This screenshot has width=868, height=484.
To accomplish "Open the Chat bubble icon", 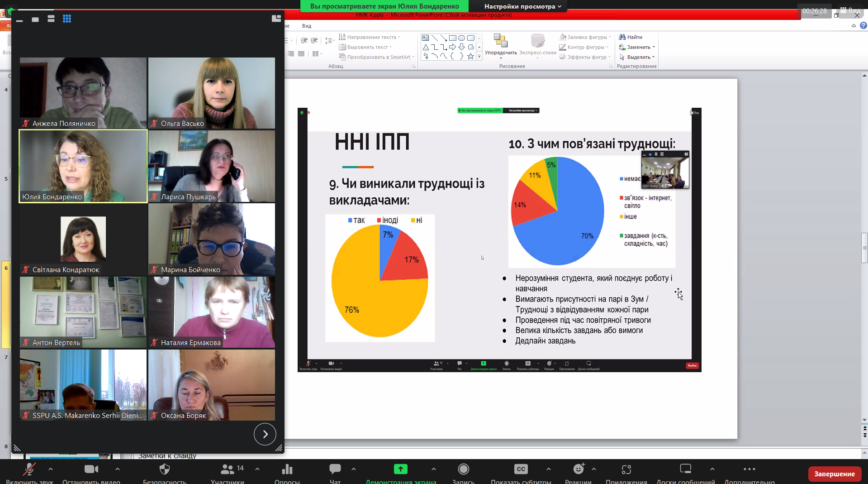I will [335, 469].
